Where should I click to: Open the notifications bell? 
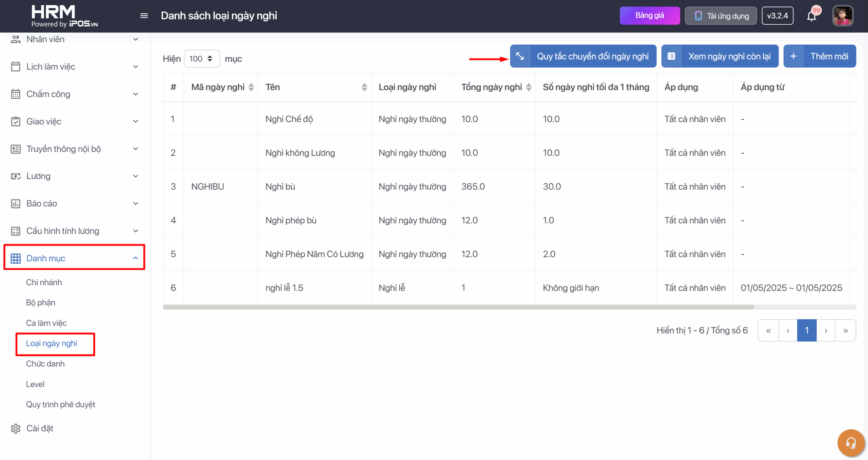click(811, 16)
